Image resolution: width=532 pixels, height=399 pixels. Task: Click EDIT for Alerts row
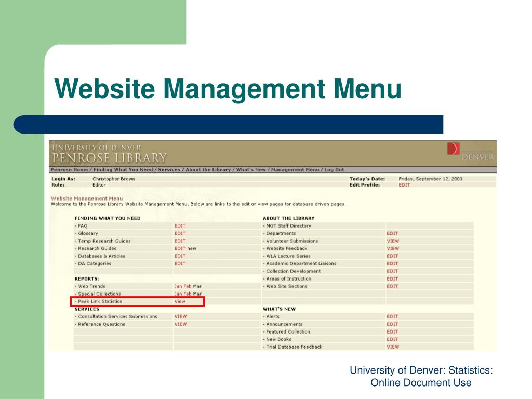[x=392, y=316]
